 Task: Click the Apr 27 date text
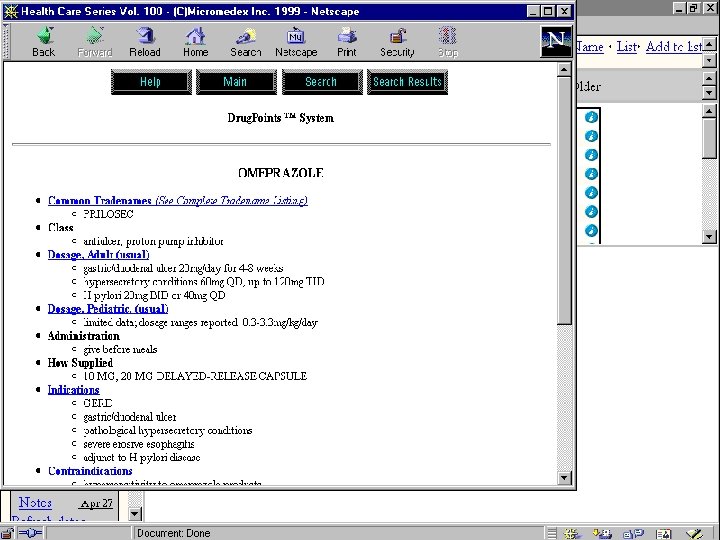coord(96,504)
